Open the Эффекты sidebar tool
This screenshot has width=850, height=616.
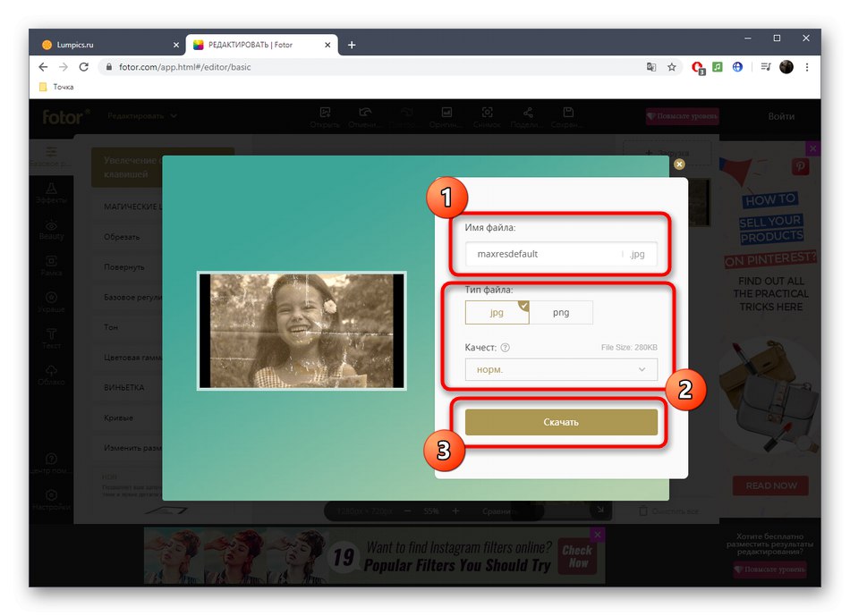click(x=51, y=193)
